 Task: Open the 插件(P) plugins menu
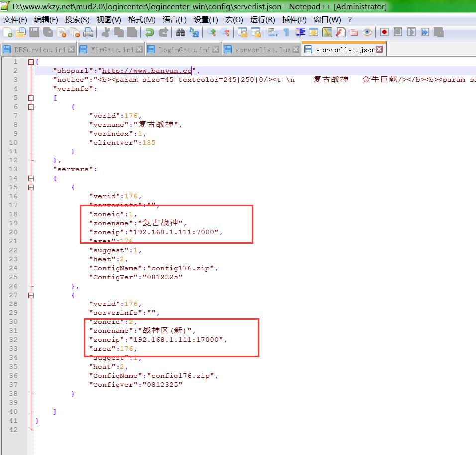coord(294,20)
